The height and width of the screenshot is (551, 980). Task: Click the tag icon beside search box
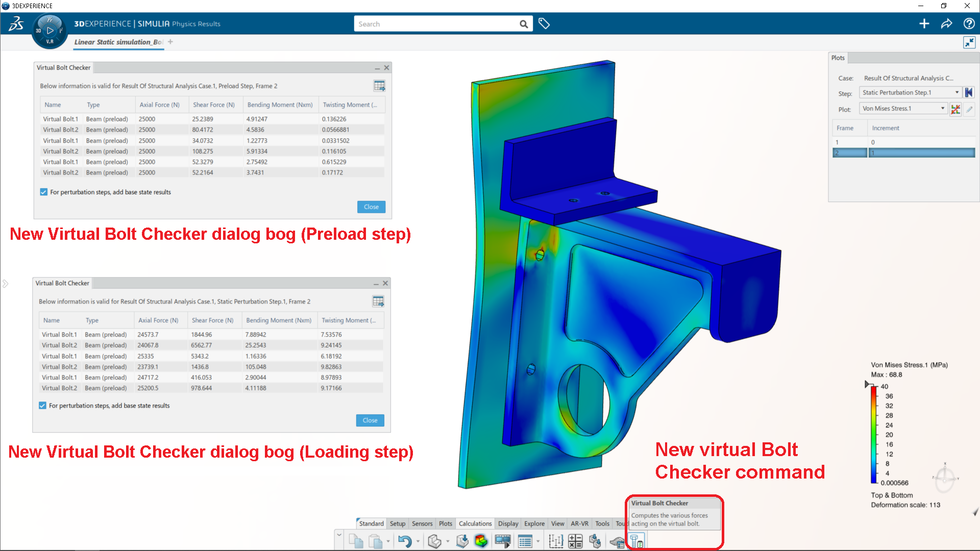pos(544,24)
